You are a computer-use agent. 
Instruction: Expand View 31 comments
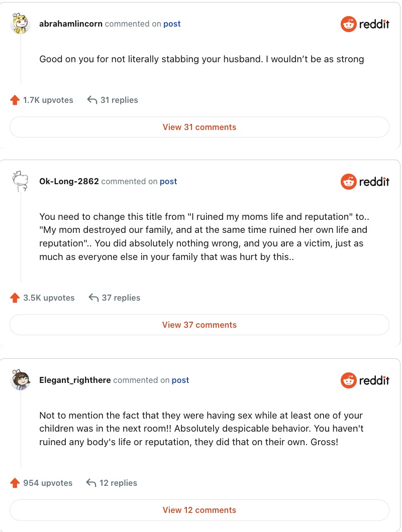(x=199, y=127)
